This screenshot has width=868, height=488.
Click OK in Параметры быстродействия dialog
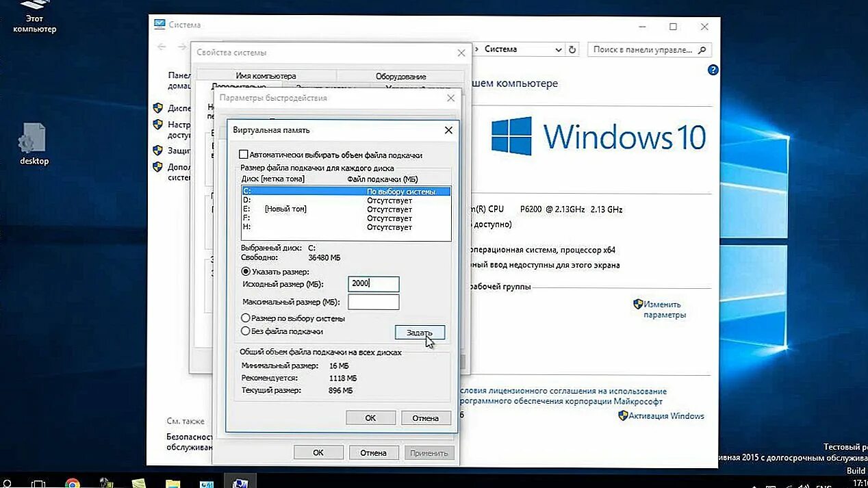point(318,452)
